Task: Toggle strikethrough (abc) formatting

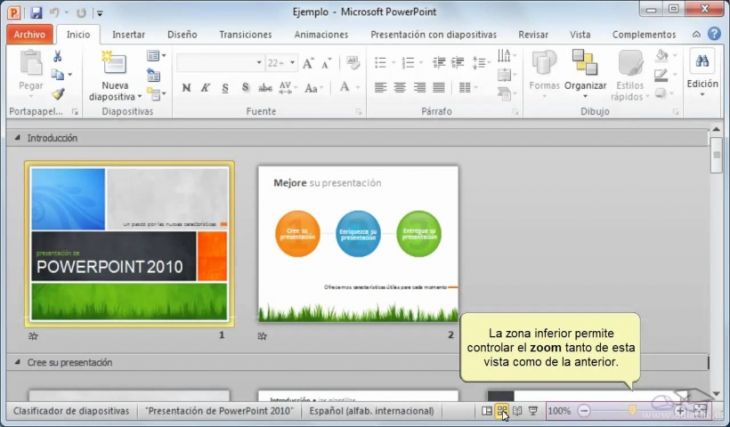Action: pos(265,88)
